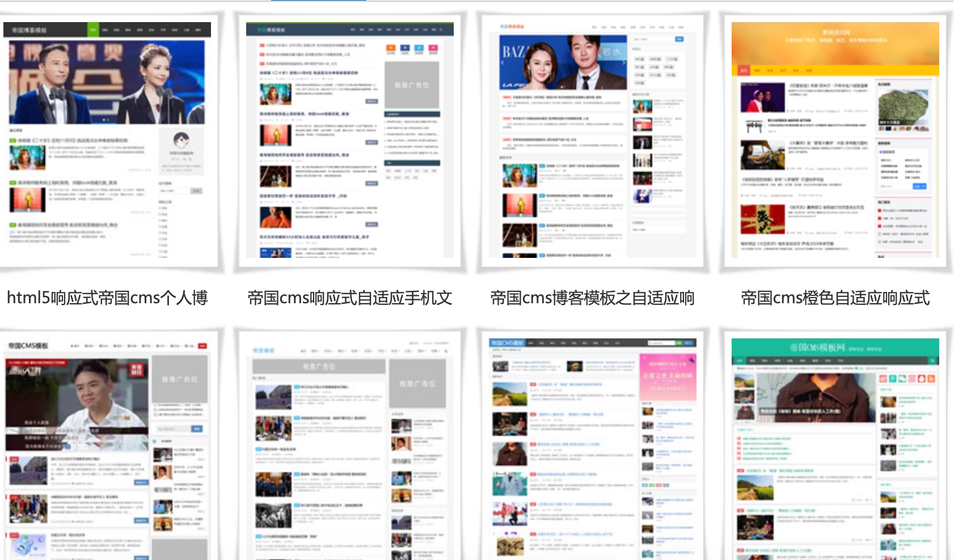The image size is (954, 560).
Task: Open the 帝国cms响应式自适应手机文 template thumbnail
Action: tap(350, 140)
